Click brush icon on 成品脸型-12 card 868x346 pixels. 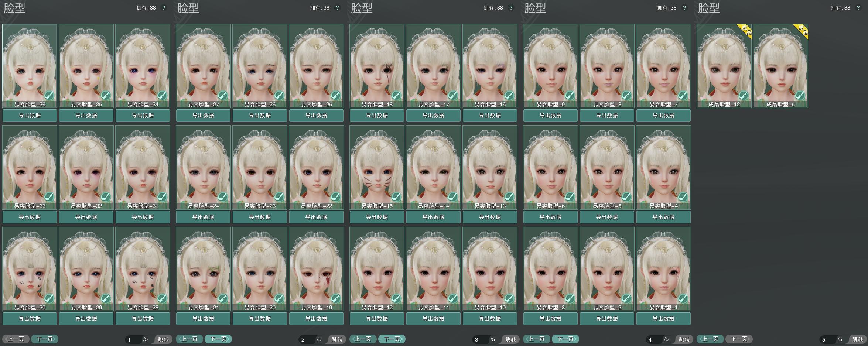tap(744, 96)
